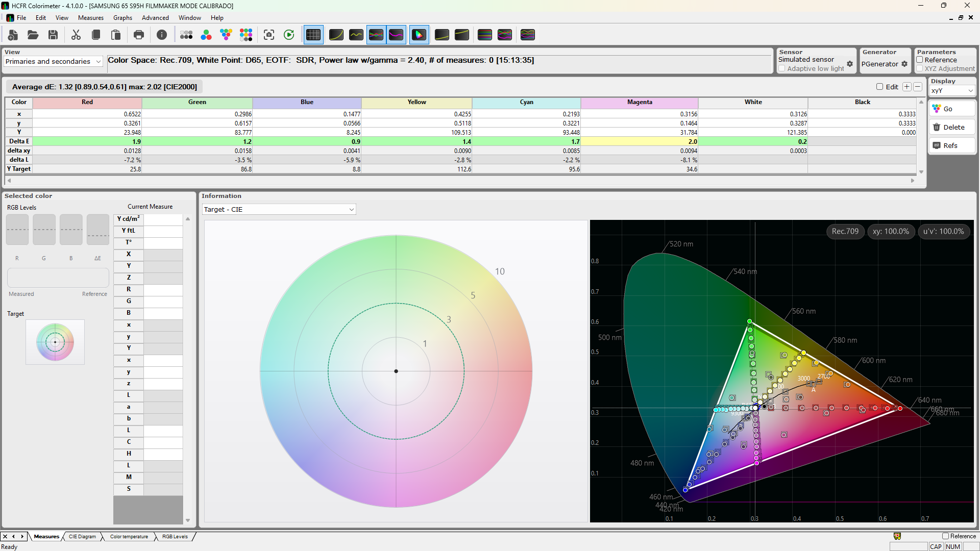Open the CIE diagram graph icon
Viewport: 980px width, 551px height.
tap(419, 35)
